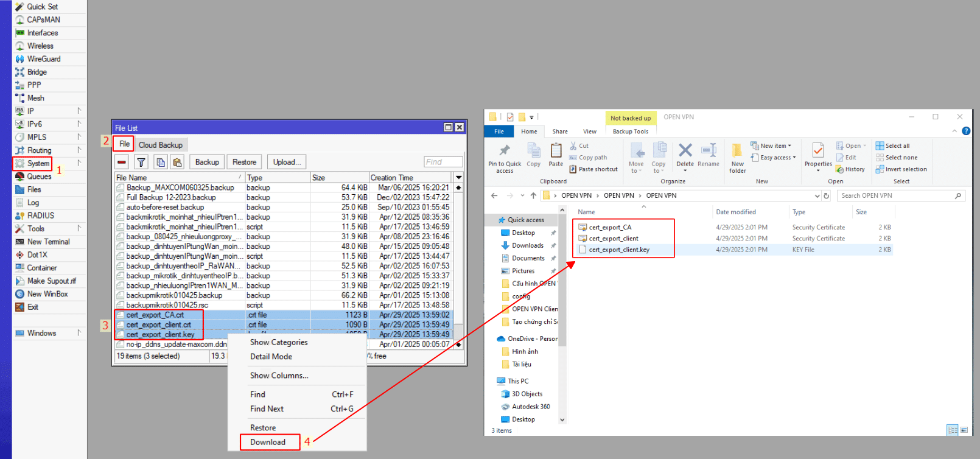Expand the IPv6 submenu

click(79, 124)
